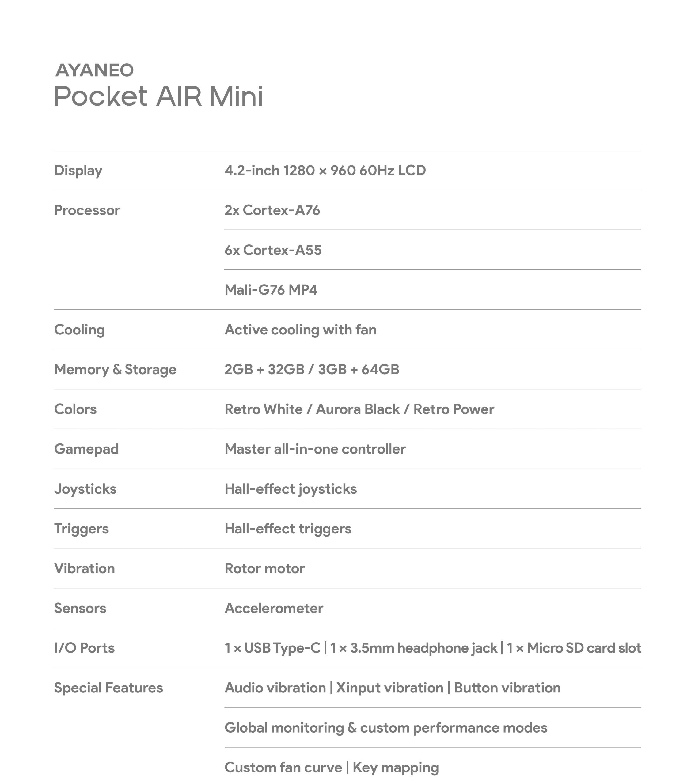Click the Custom fan curve | Key mapping text

point(331,767)
